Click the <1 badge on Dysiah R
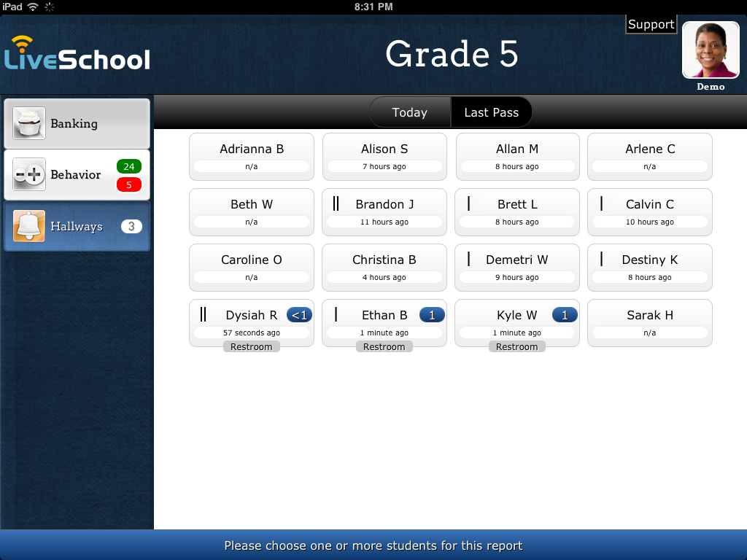747x560 pixels. click(x=298, y=315)
